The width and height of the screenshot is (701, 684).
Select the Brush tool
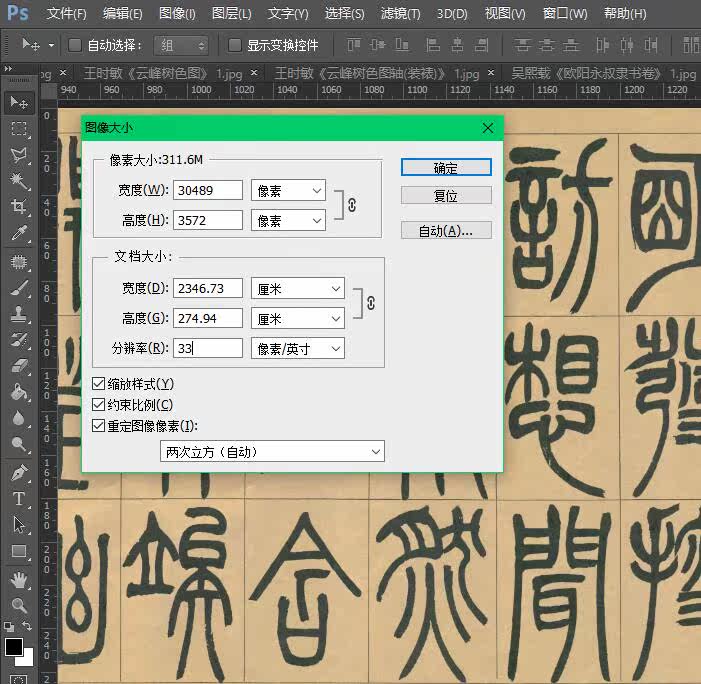[x=19, y=287]
